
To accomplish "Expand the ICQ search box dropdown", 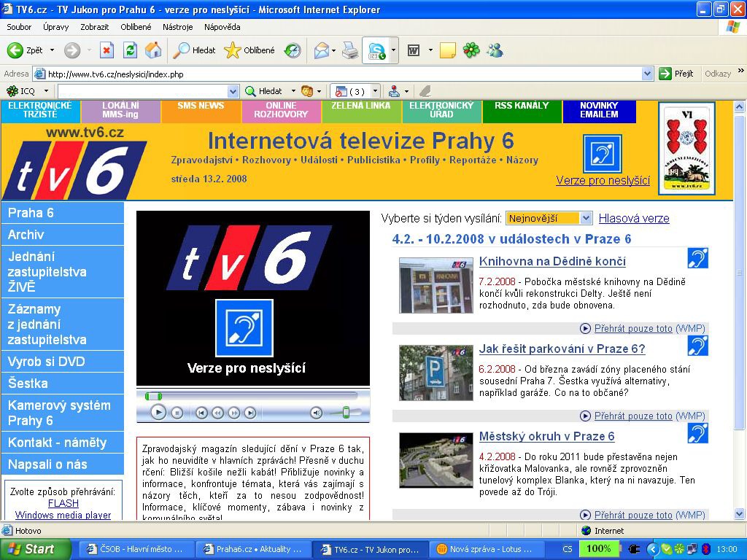I will (x=233, y=91).
